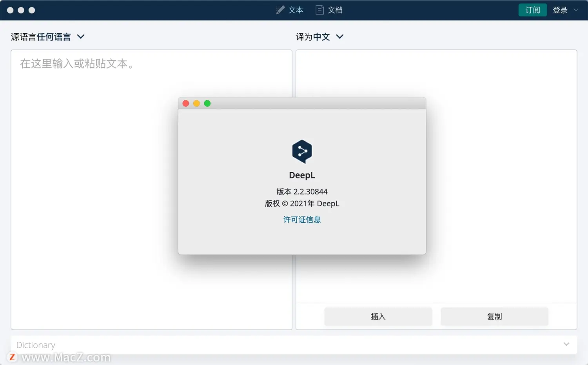The image size is (588, 365).
Task: Click the translated output text area
Action: [x=436, y=176]
